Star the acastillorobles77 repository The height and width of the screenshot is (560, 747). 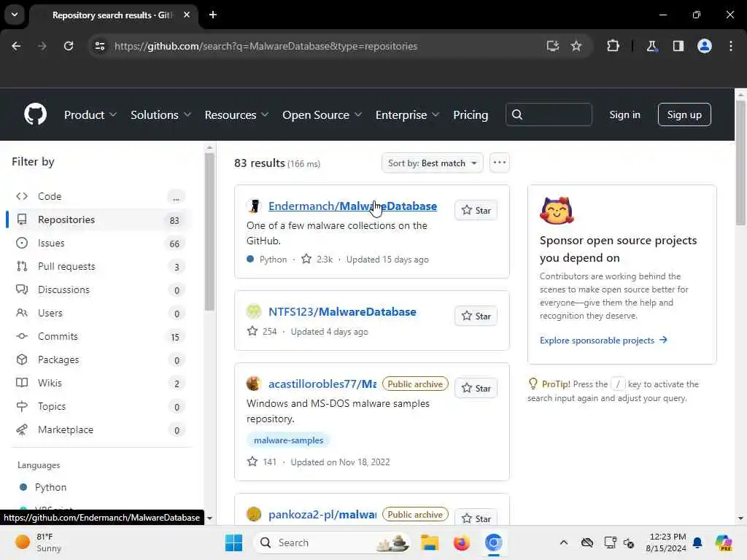tap(476, 388)
